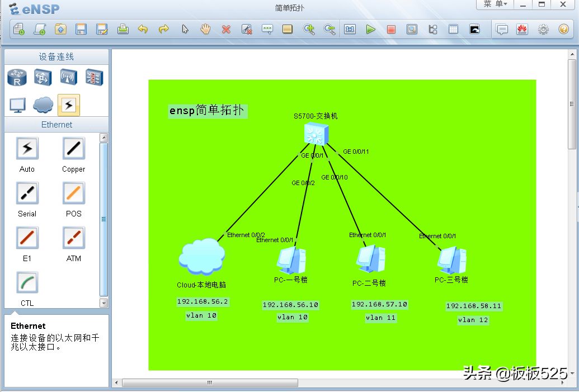Click the "vlan 11" label
Screen dimensions: 579x392
[x=381, y=318]
